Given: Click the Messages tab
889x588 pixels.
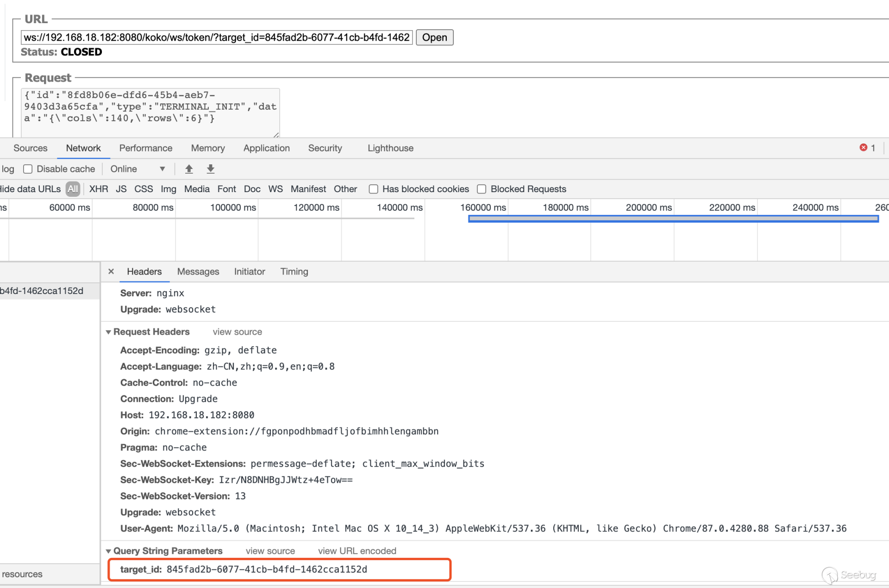Looking at the screenshot, I should tap(198, 271).
